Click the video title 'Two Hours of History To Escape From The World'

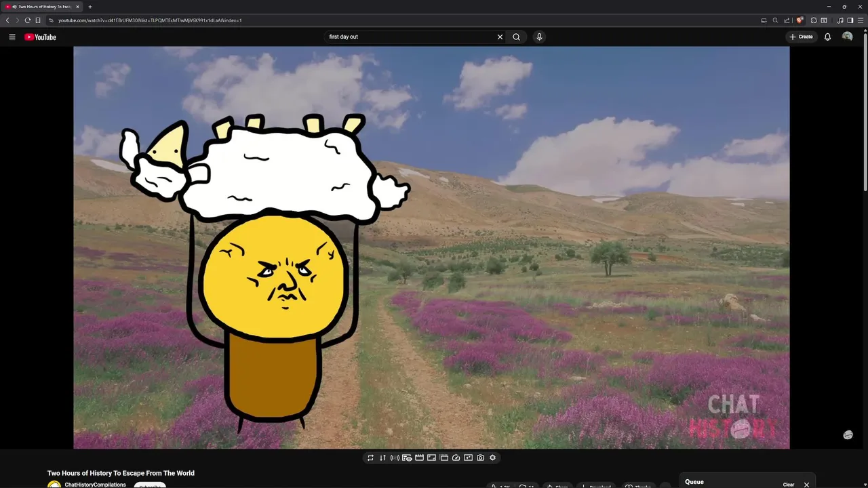pos(121,473)
